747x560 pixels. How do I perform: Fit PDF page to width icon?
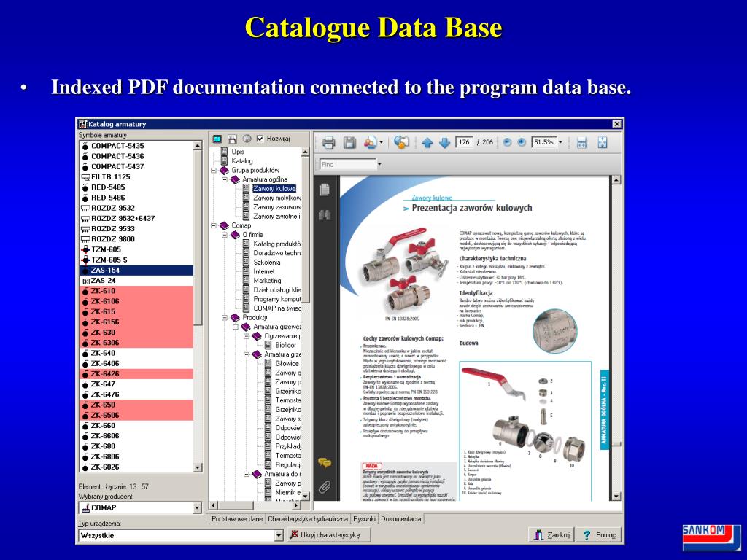581,142
